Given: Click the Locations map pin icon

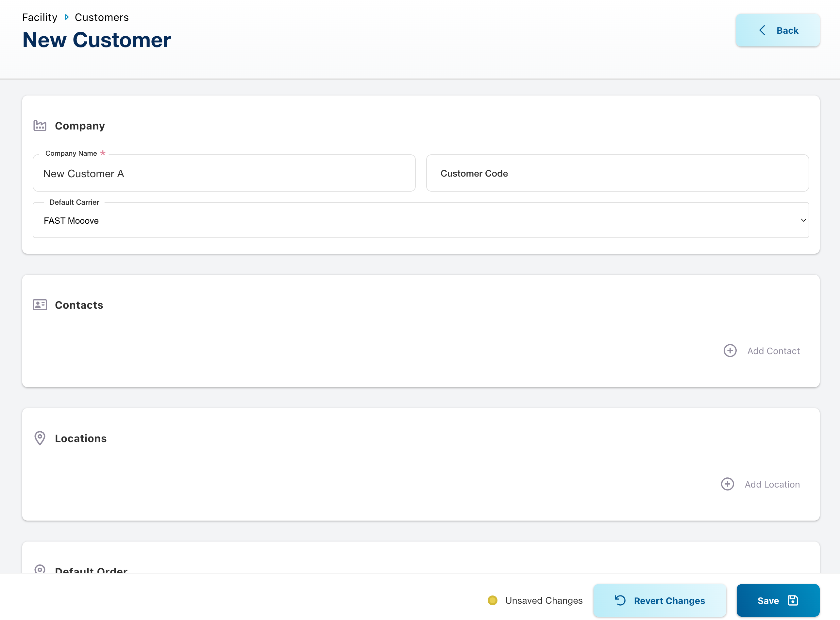Looking at the screenshot, I should 40,438.
